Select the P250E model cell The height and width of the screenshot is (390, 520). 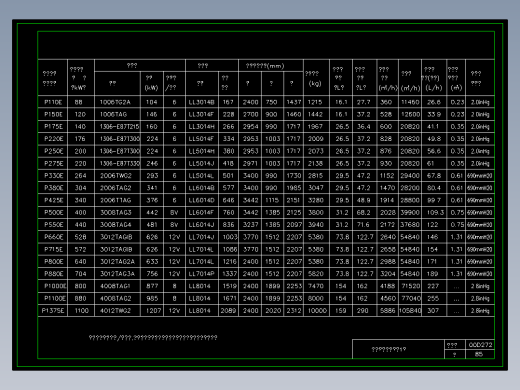point(53,151)
